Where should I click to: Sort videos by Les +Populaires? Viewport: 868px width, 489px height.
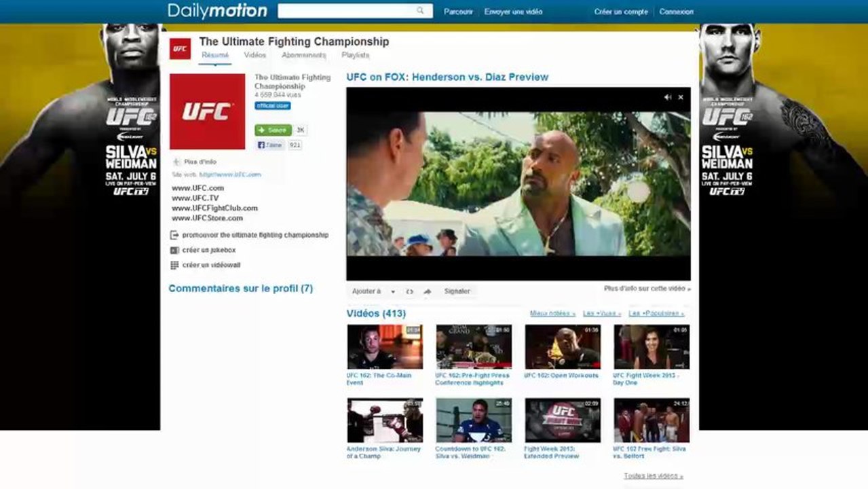point(656,313)
